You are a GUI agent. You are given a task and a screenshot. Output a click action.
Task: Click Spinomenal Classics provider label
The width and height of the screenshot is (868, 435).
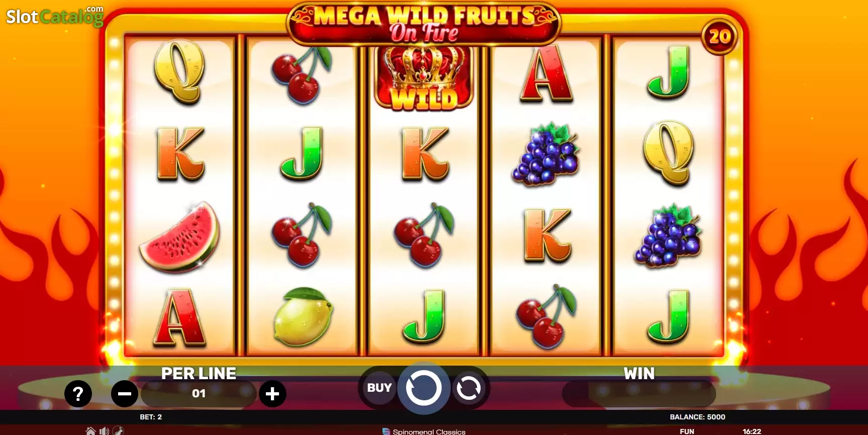click(424, 431)
